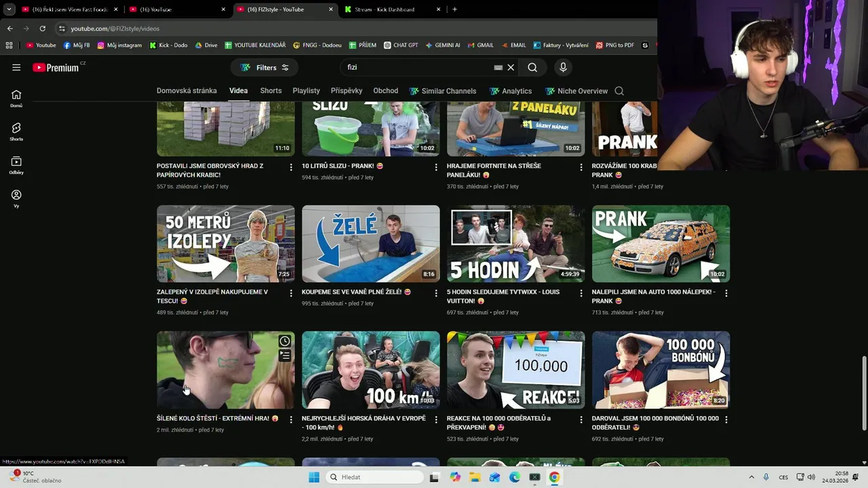Screen dimensions: 868x488
Task: Open Shorts in the left sidebar
Action: [x=16, y=131]
